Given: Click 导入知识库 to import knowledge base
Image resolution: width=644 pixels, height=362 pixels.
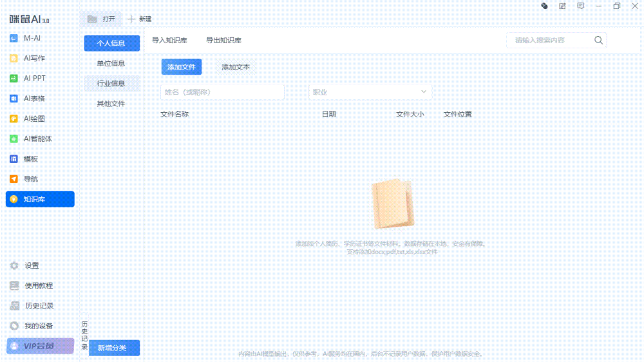Looking at the screenshot, I should tap(169, 41).
